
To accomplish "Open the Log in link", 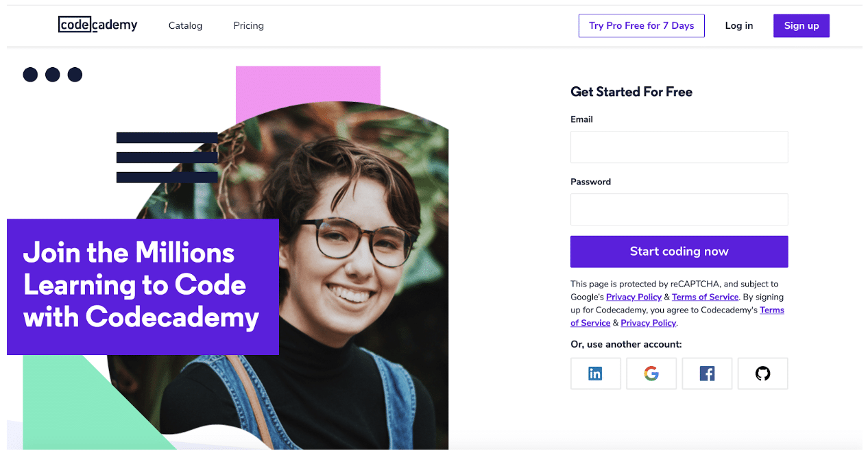I will pyautogui.click(x=739, y=25).
